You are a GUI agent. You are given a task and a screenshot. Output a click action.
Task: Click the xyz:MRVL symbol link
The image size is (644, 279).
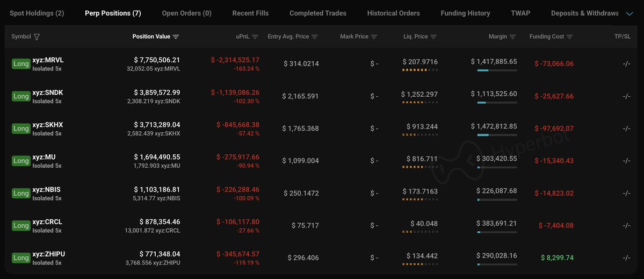point(48,60)
